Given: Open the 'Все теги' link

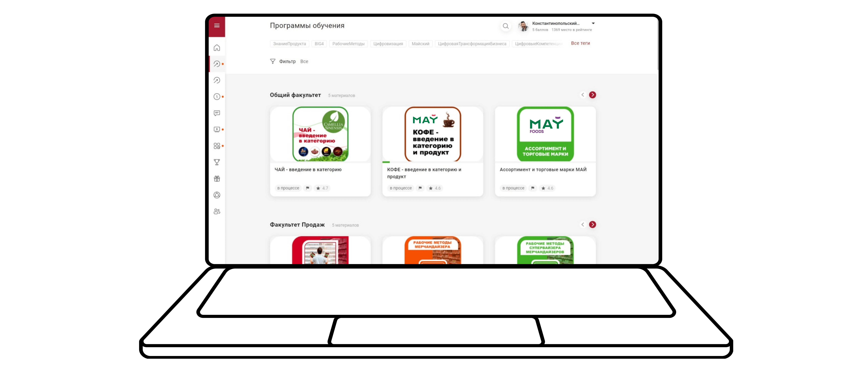Looking at the screenshot, I should pyautogui.click(x=580, y=43).
